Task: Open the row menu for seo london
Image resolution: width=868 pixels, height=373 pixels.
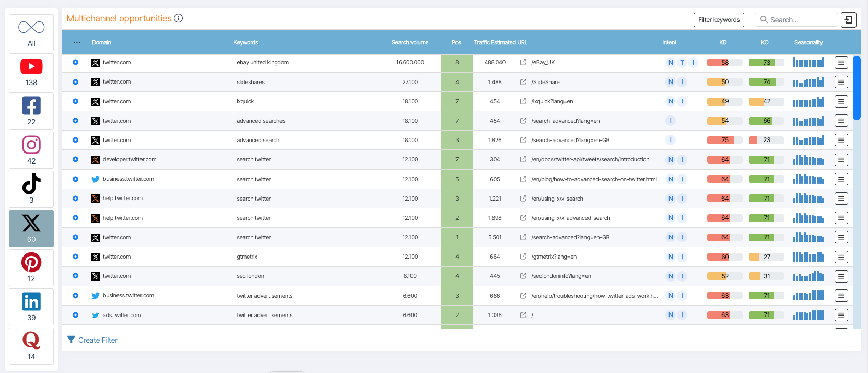Action: tap(841, 276)
